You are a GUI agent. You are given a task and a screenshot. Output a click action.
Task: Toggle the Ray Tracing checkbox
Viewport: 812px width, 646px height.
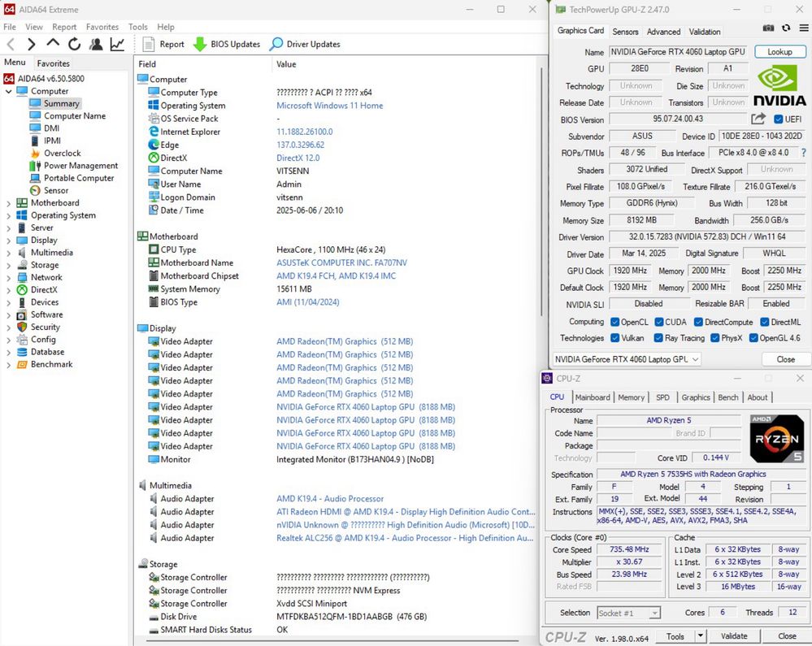658,338
